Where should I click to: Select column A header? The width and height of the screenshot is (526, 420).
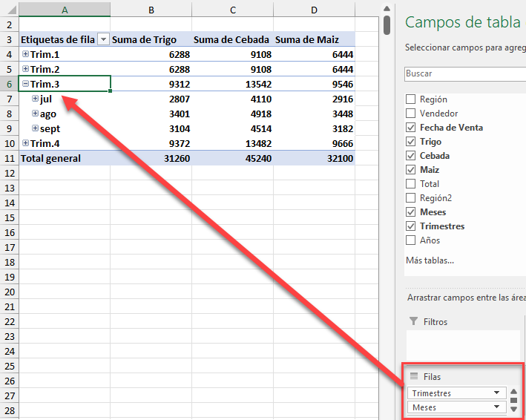(65, 10)
